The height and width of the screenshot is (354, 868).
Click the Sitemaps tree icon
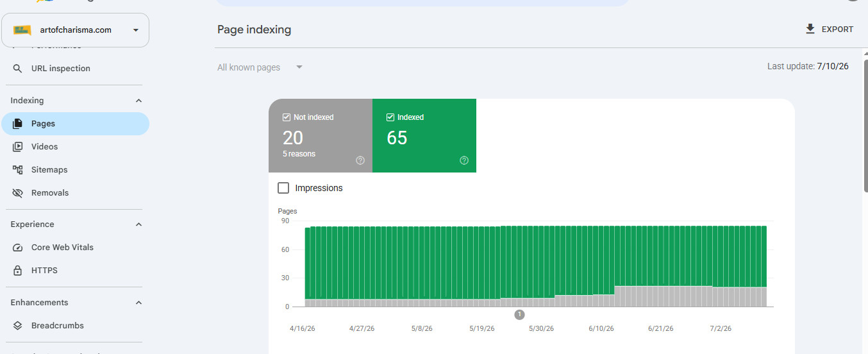click(18, 170)
